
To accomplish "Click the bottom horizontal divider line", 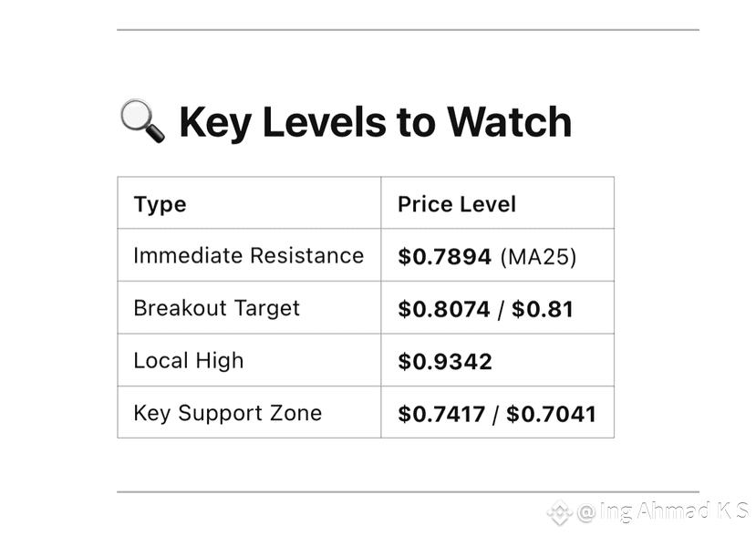I will coord(408,492).
